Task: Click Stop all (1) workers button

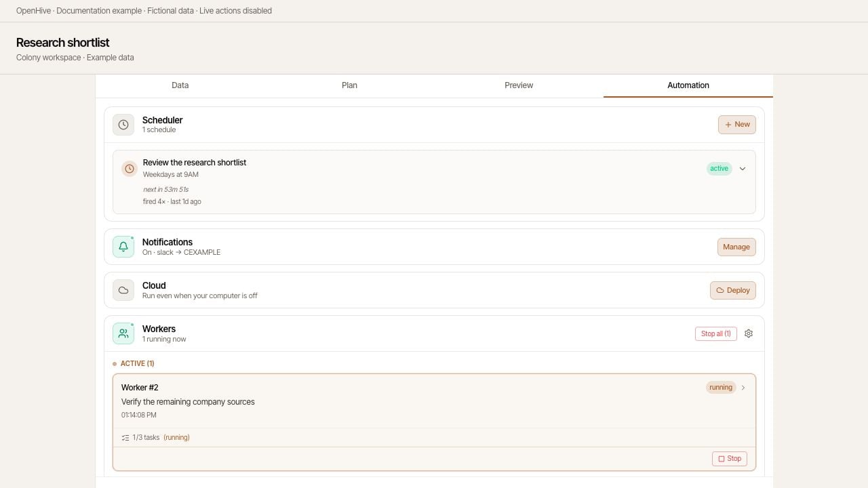Action: tap(716, 333)
